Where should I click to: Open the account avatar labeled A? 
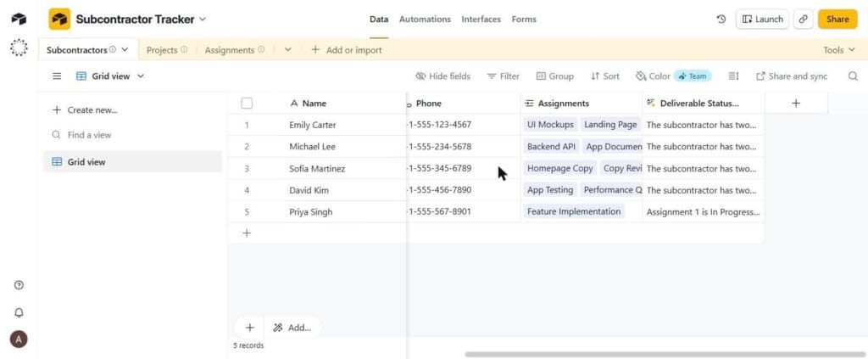click(x=19, y=339)
